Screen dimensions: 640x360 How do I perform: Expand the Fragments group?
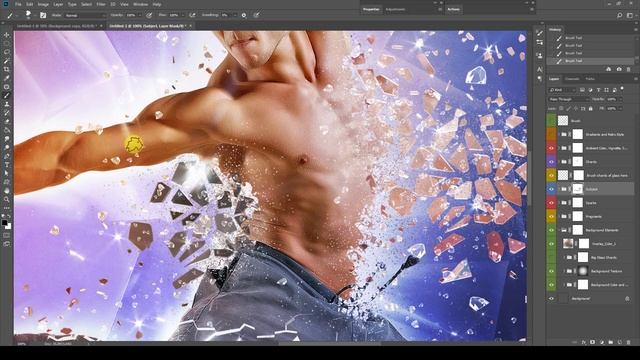point(559,216)
